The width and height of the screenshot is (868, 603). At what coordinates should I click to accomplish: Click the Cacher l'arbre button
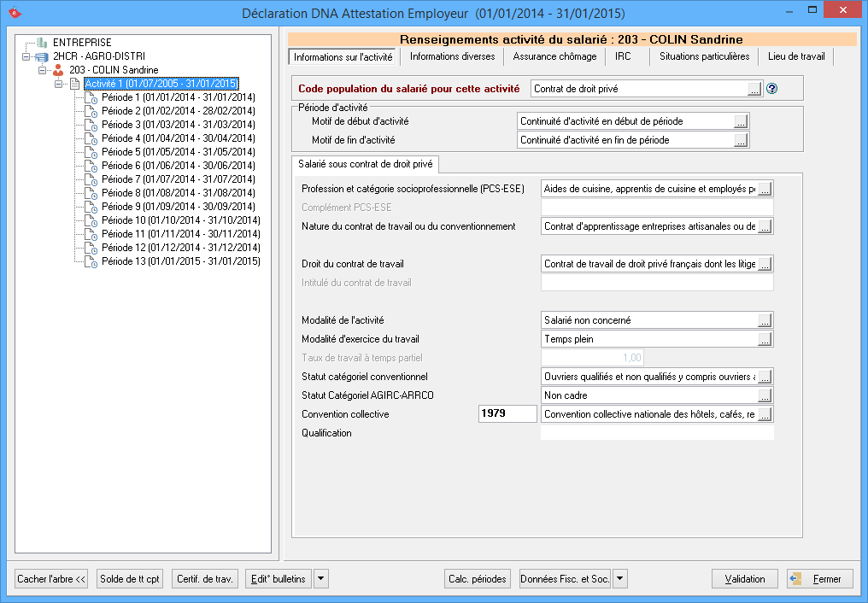point(52,578)
